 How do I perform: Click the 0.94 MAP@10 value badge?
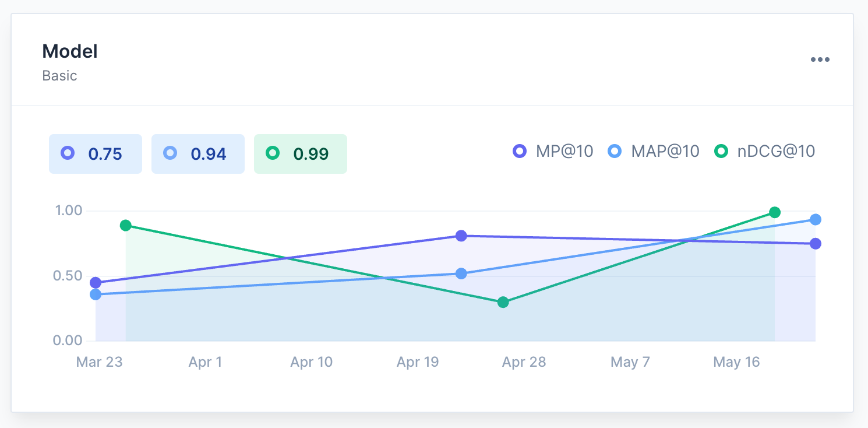click(x=198, y=154)
